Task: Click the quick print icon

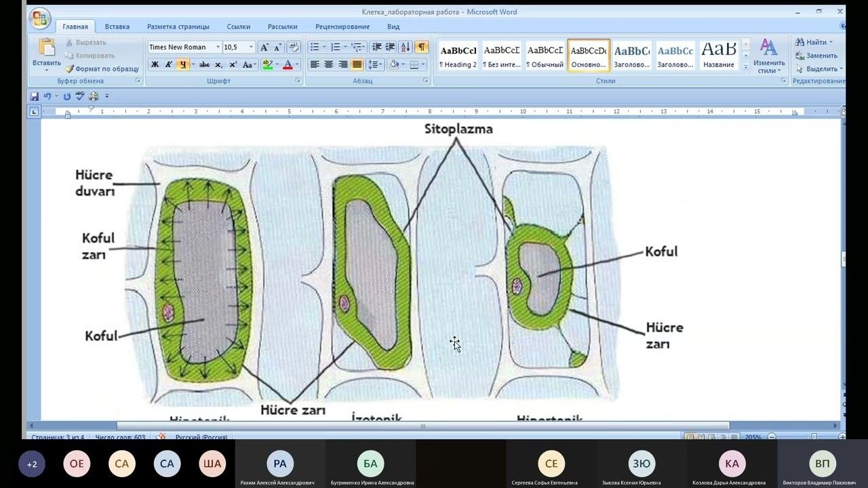Action: tap(94, 96)
